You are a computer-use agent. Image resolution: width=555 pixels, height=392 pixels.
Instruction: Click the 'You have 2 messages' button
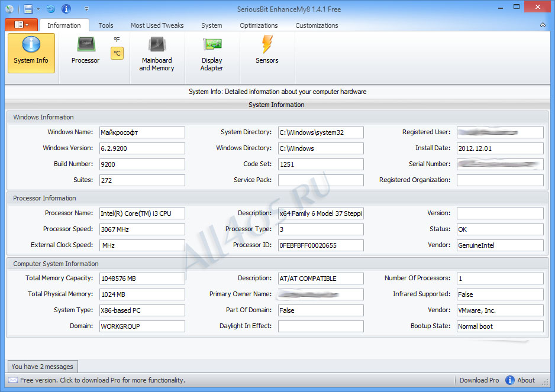pyautogui.click(x=43, y=367)
